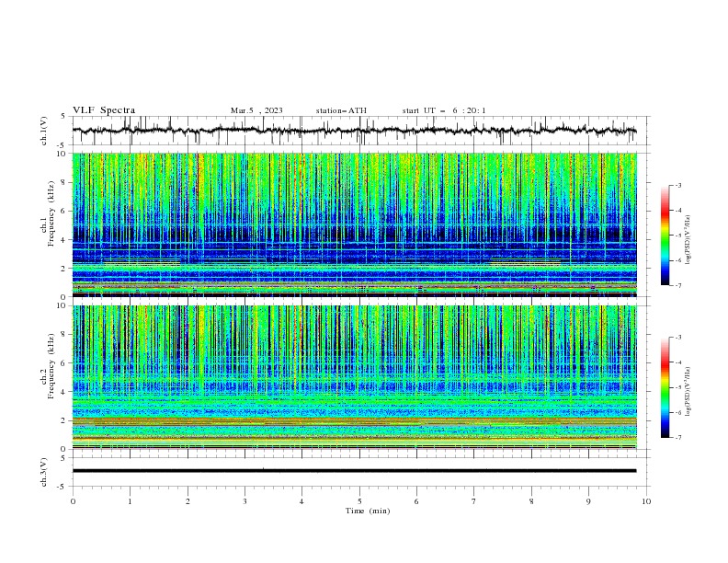
Task: Click time axis tick label "1"
Action: coord(130,501)
